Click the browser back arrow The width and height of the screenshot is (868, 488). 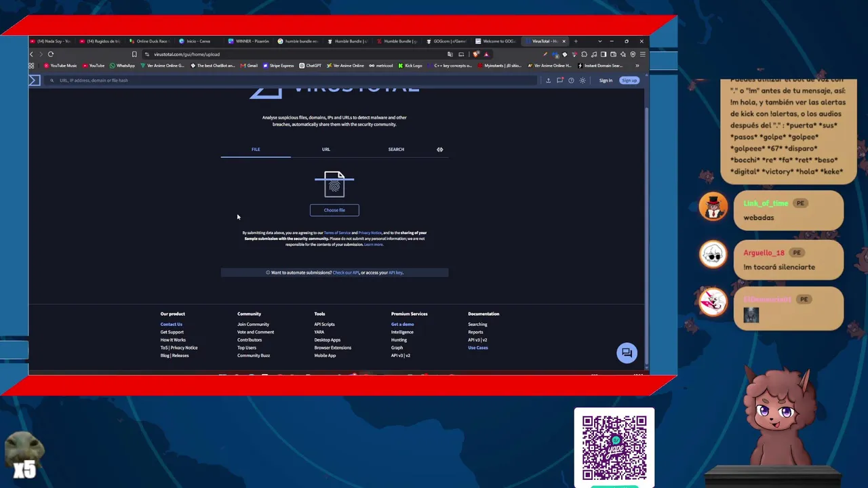[x=31, y=54]
